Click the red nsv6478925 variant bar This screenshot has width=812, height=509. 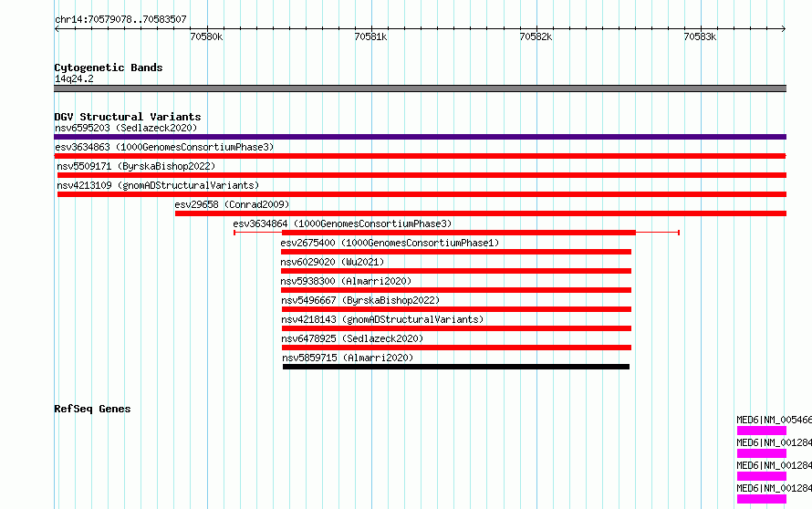457,348
